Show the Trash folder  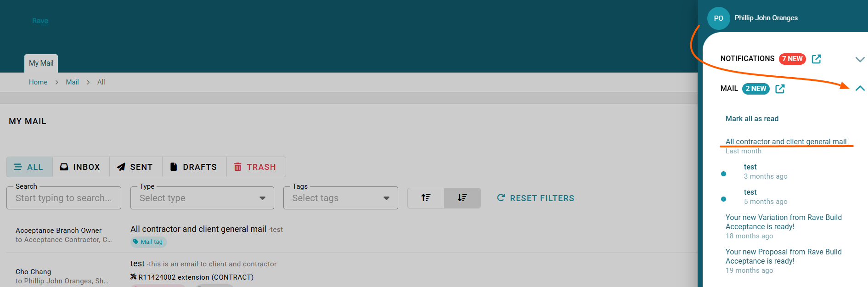pyautogui.click(x=255, y=167)
